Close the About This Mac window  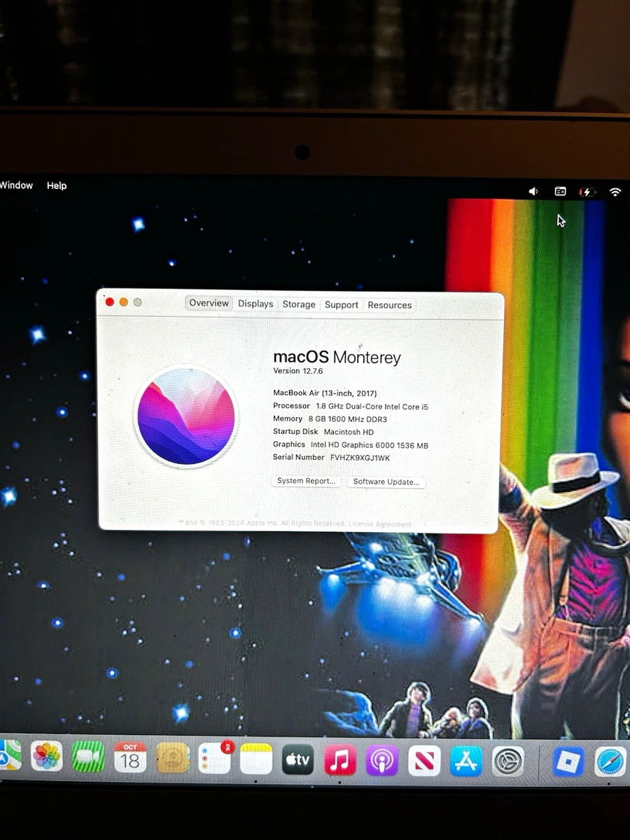(x=110, y=302)
